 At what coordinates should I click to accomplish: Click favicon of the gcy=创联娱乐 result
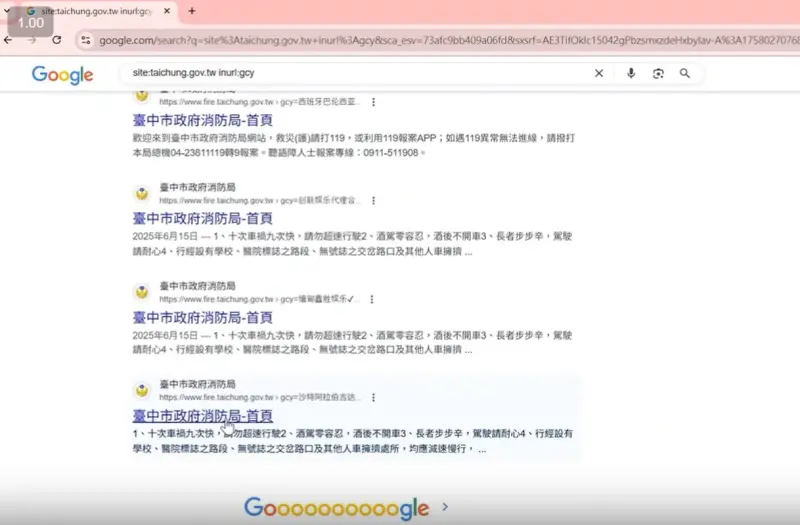tap(142, 194)
